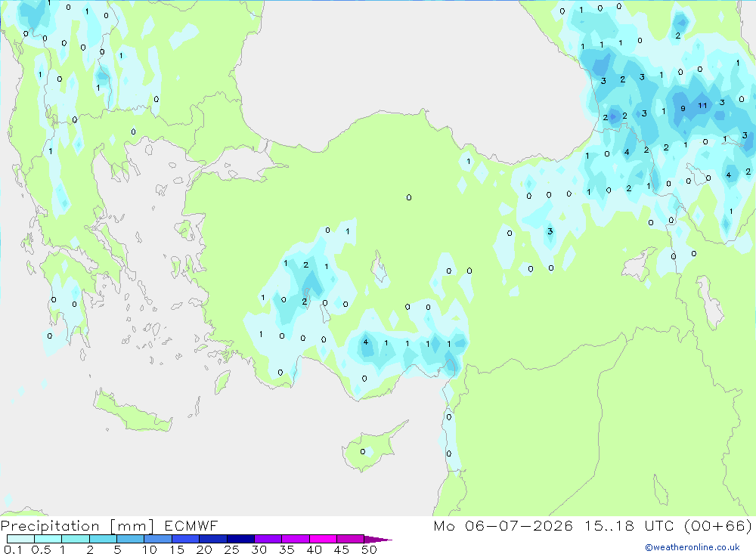This screenshot has width=756, height=554.
Task: Click the 'Precipitation [mm]' title text
Action: point(77,526)
